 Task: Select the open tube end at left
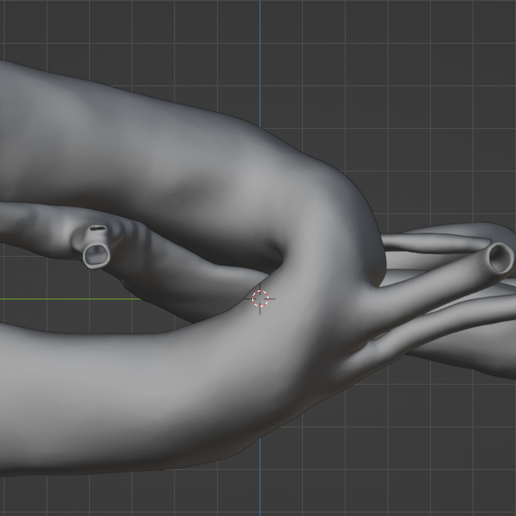[96, 256]
